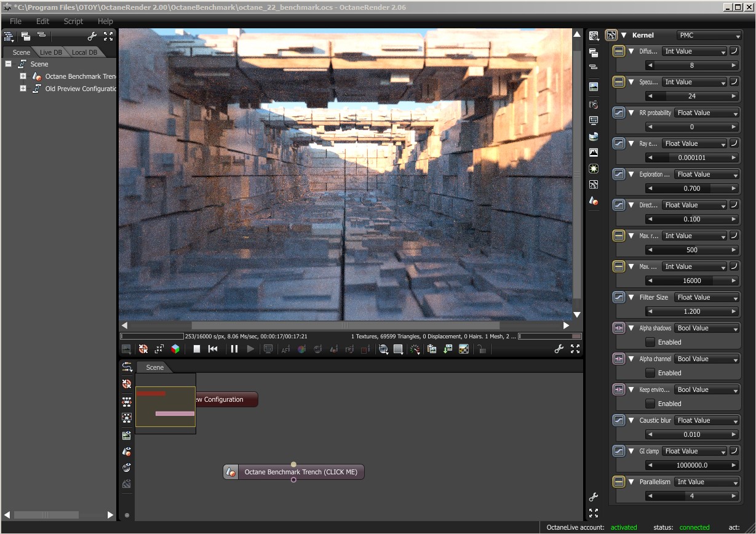
Task: Expand the Octane Benchmark Trench tree item
Action: pyautogui.click(x=23, y=76)
